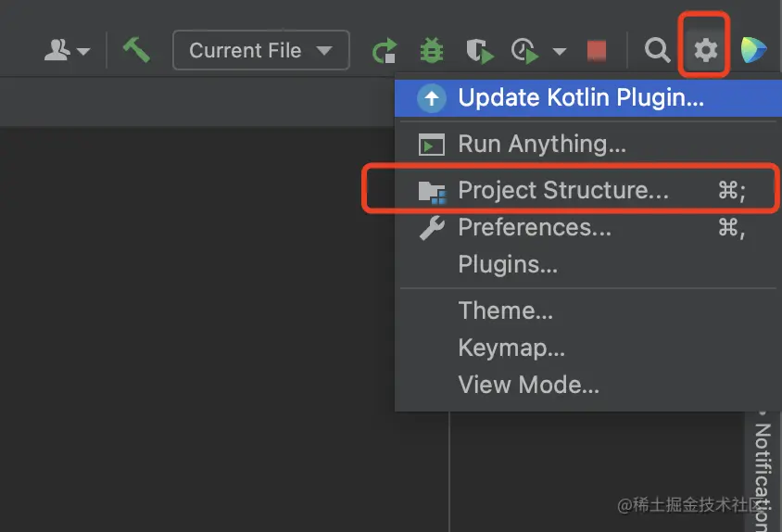Expand the arrow next to the Profile icon
Viewport: 782px width, 532px height.
click(559, 51)
